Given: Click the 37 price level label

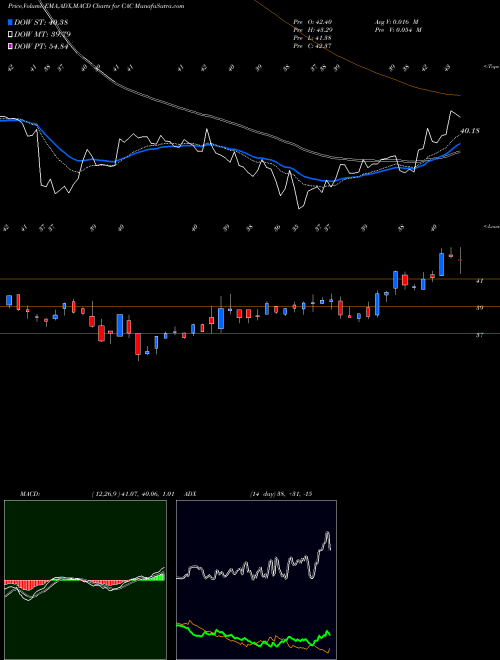Looking at the screenshot, I should (x=479, y=335).
